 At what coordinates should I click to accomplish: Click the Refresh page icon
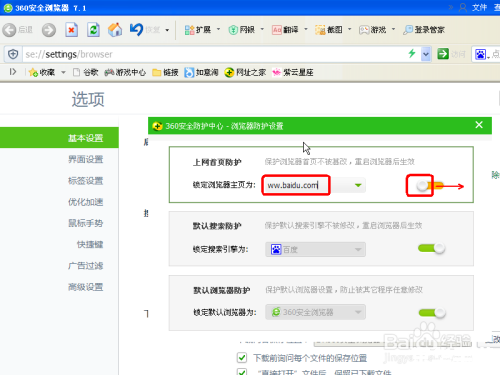coord(93,30)
